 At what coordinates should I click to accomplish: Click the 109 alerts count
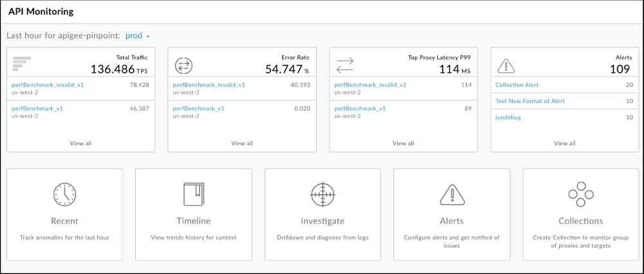point(620,69)
